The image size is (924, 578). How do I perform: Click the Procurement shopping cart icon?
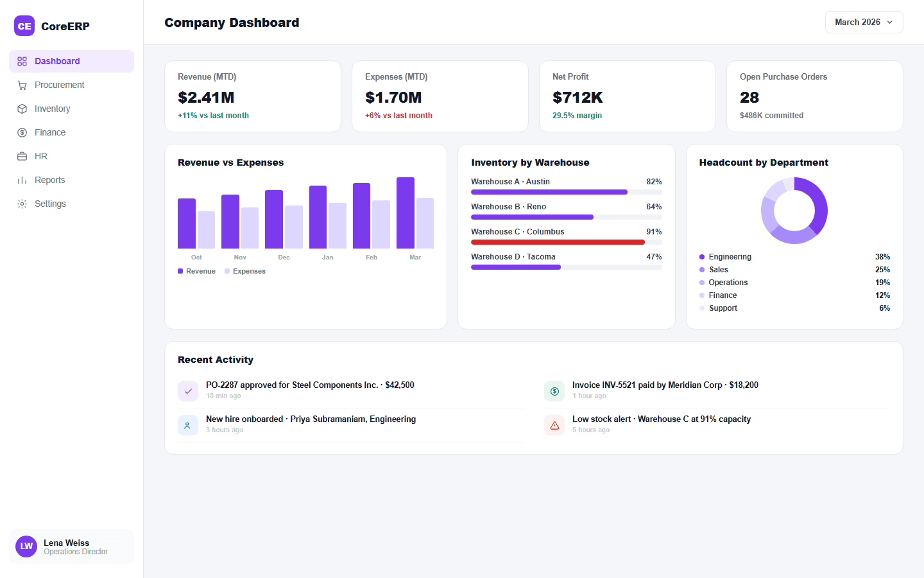tap(22, 85)
